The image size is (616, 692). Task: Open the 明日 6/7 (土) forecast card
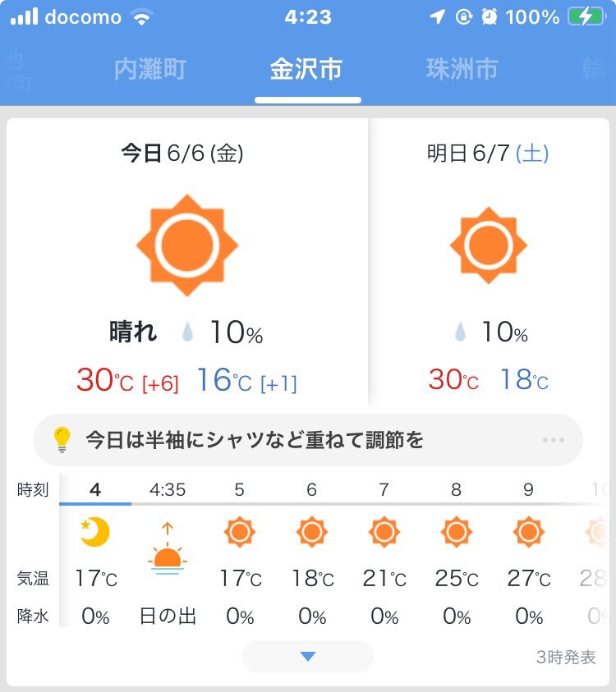[x=489, y=263]
